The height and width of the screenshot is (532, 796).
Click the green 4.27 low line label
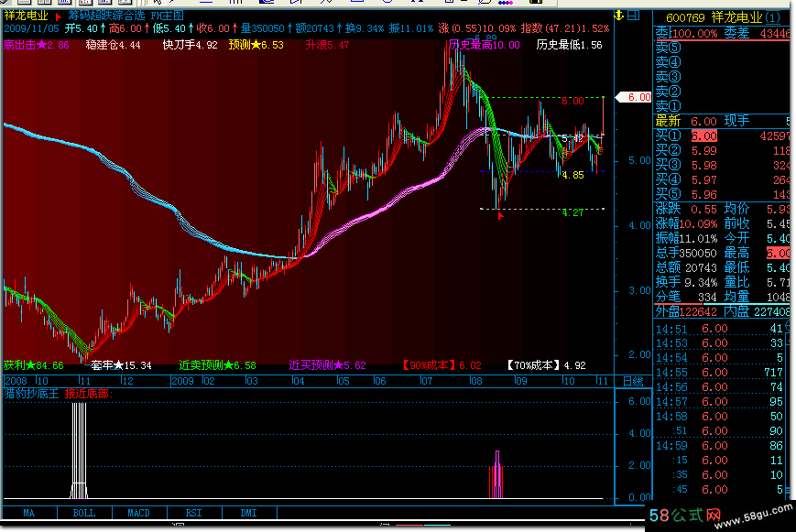(572, 212)
